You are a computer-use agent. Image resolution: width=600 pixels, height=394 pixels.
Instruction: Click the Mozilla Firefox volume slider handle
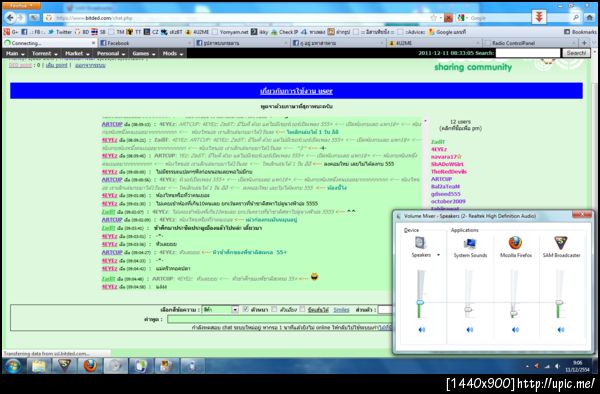(514, 313)
